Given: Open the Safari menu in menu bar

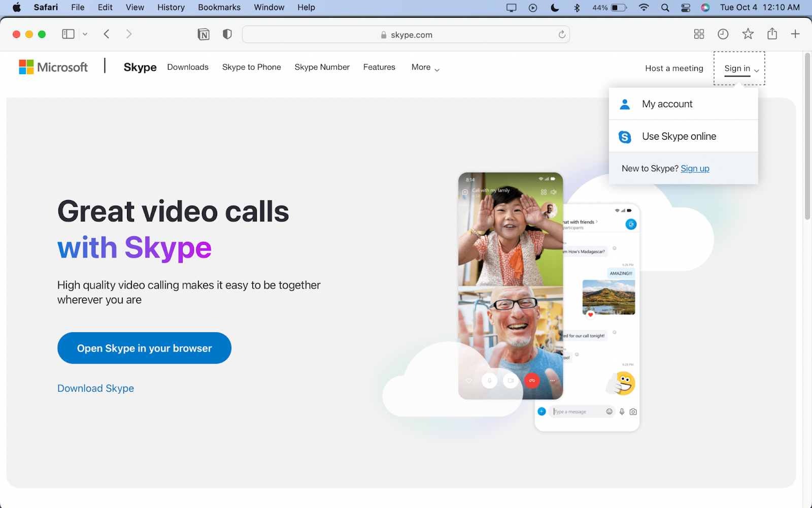Looking at the screenshot, I should pos(46,7).
